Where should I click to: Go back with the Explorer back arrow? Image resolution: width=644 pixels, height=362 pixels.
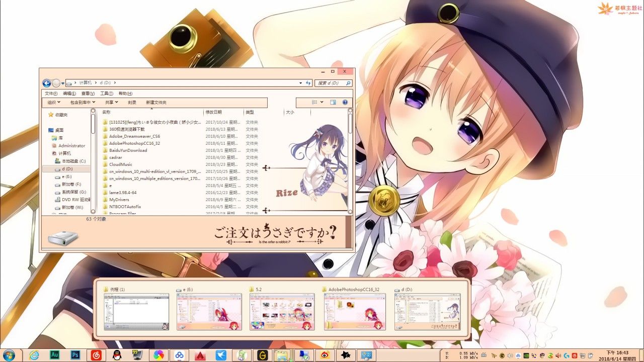click(x=47, y=83)
